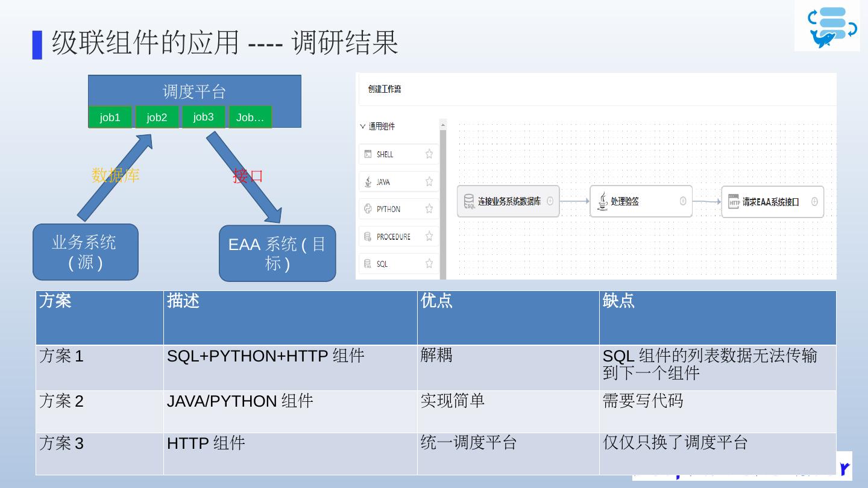The image size is (868, 488).
Task: Select the SQL component icon in list
Action: click(368, 264)
